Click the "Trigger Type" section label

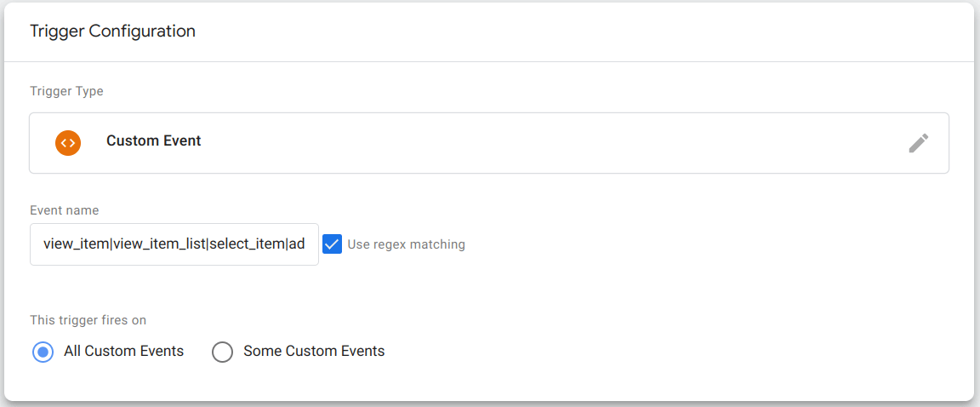67,91
